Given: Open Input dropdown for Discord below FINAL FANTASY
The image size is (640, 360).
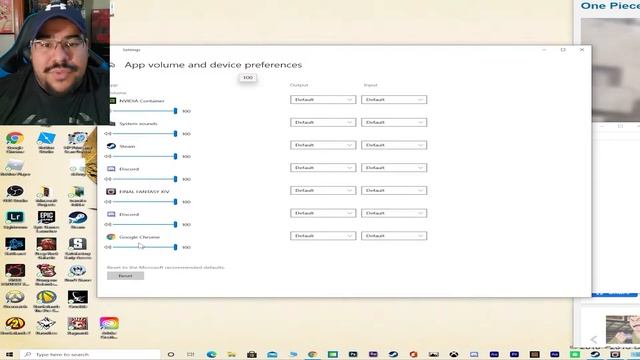Looking at the screenshot, I should click(394, 213).
